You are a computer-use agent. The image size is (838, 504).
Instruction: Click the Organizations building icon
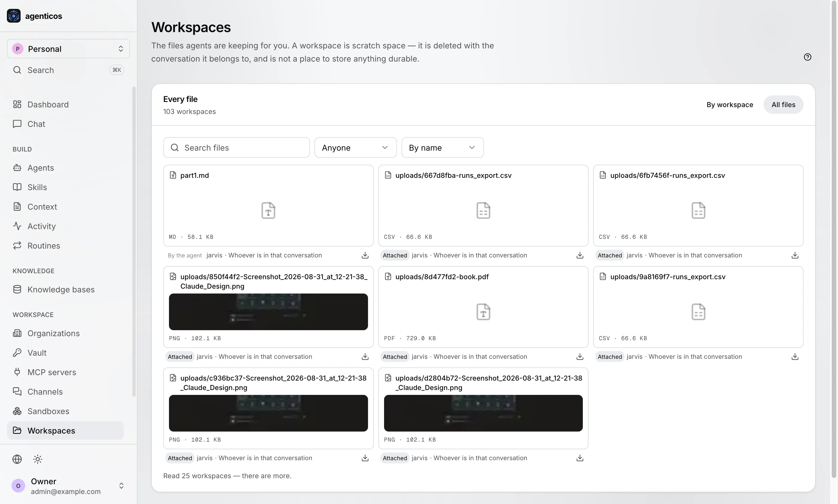click(17, 333)
